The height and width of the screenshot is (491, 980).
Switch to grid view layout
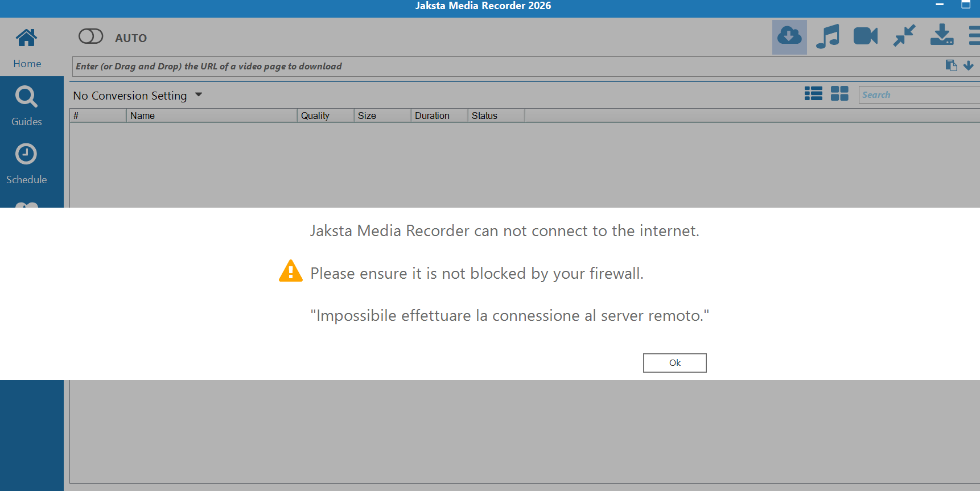point(839,93)
